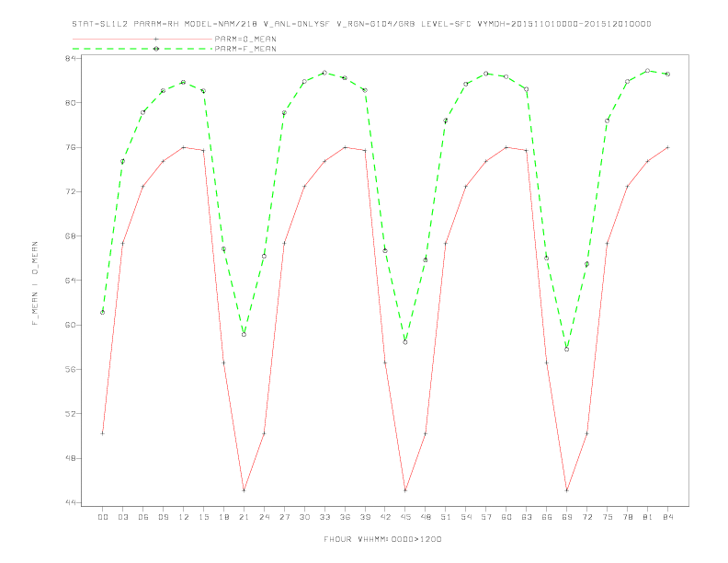Click the 51 forecast hour label
Screen dimensions: 728x563
point(446,517)
